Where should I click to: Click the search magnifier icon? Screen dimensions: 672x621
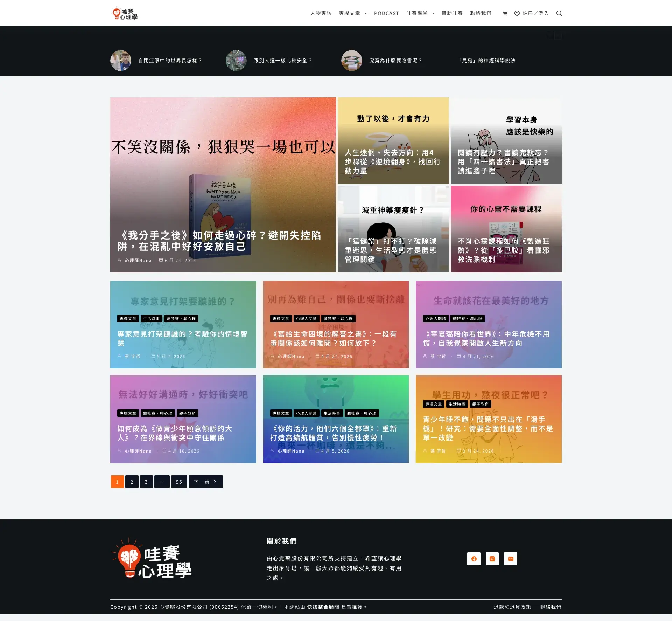[x=559, y=13]
